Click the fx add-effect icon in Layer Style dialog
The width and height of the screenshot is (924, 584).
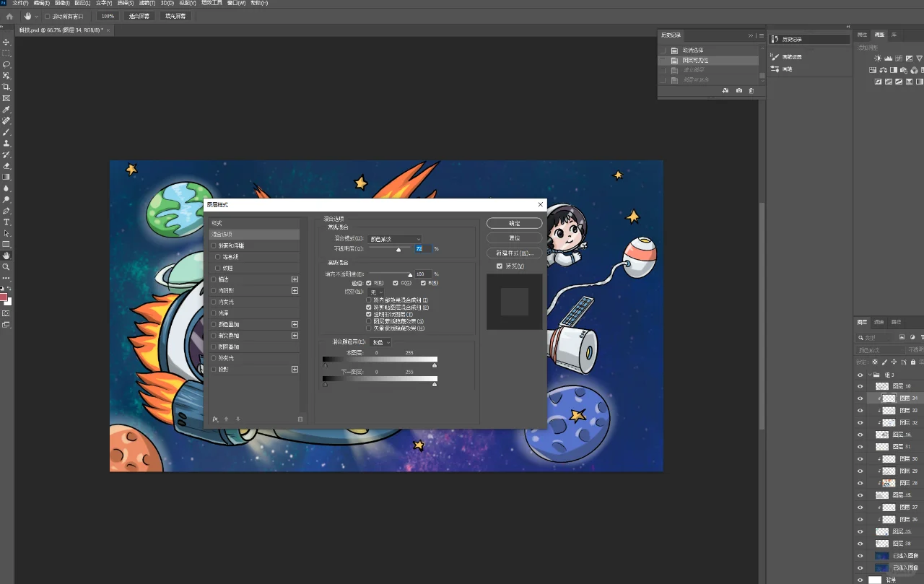point(215,419)
